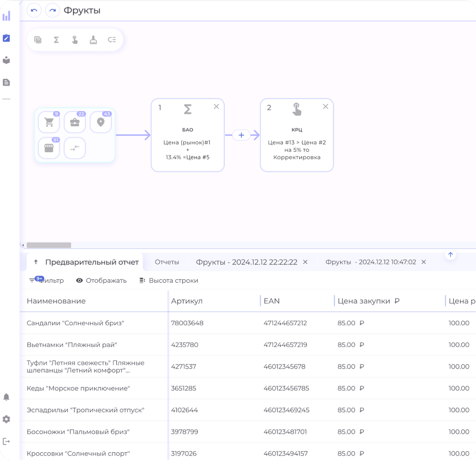Screen dimensions: 476x460
Task: Open the Высота строки row height menu
Action: tap(169, 281)
